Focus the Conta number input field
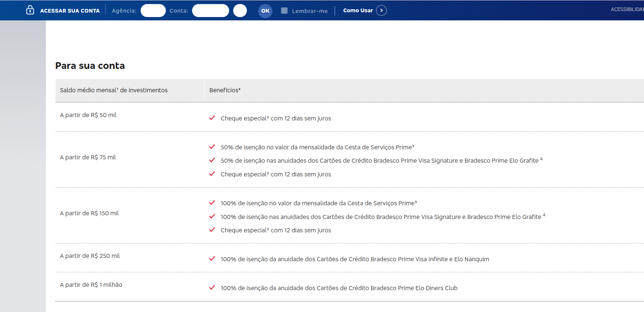The height and width of the screenshot is (312, 644). [x=210, y=10]
